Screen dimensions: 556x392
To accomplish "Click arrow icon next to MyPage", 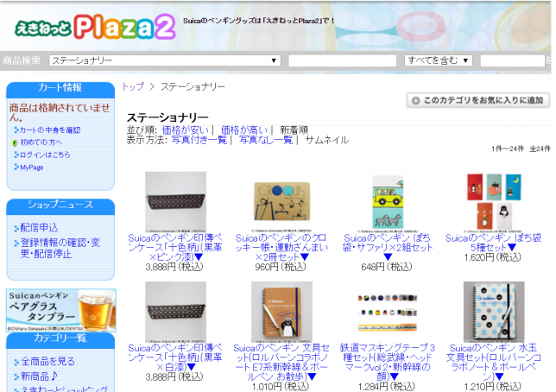I will click(x=16, y=168).
